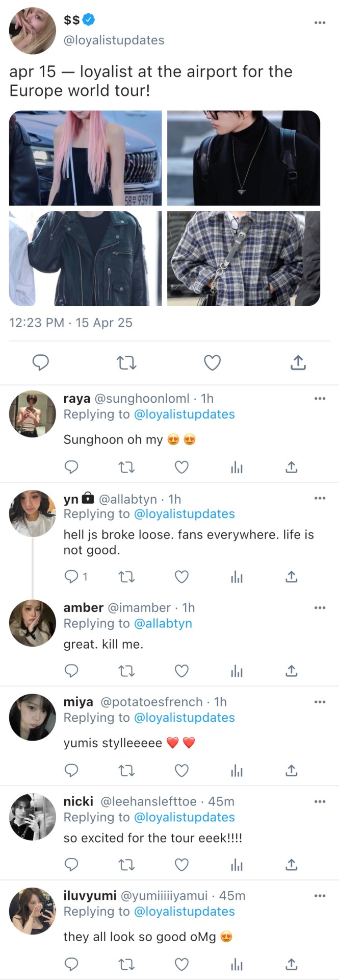Viewport: 339px width, 980px height.
Task: View the plaid jacket photo
Action: pyautogui.click(x=244, y=259)
